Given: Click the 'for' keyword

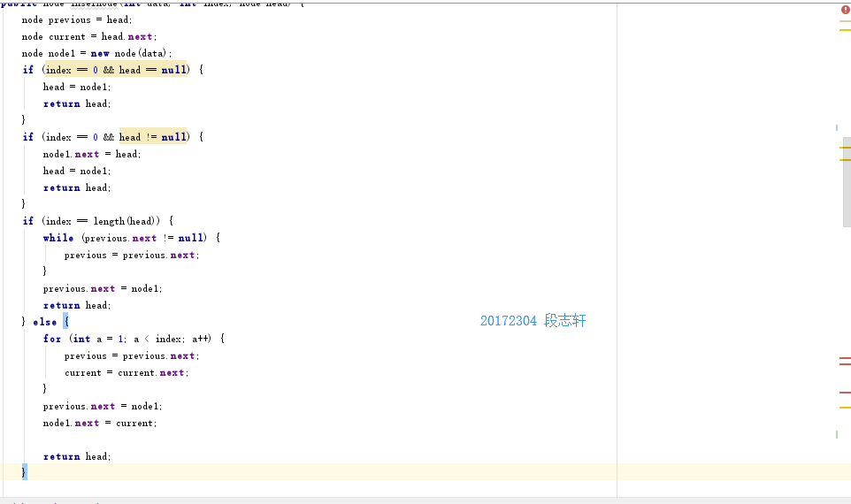Looking at the screenshot, I should click(x=52, y=339).
